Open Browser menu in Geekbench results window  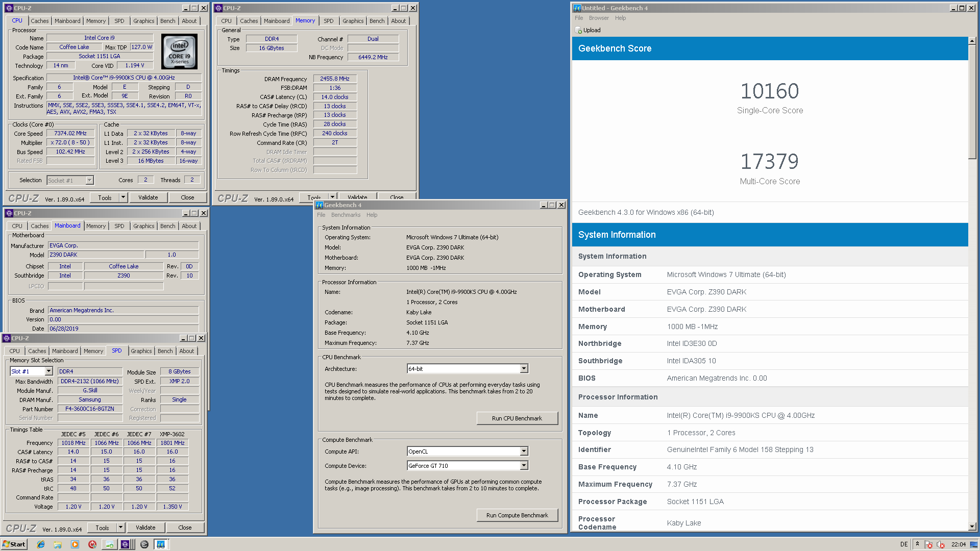599,18
